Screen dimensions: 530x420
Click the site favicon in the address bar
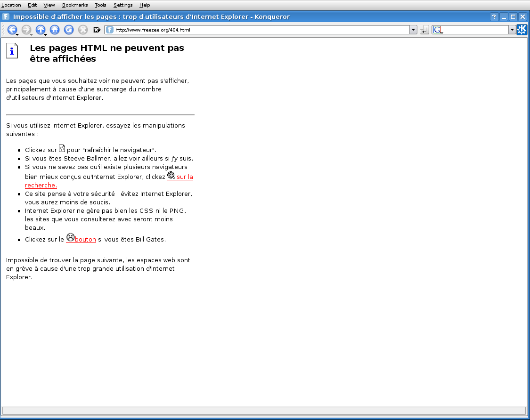[x=109, y=30]
